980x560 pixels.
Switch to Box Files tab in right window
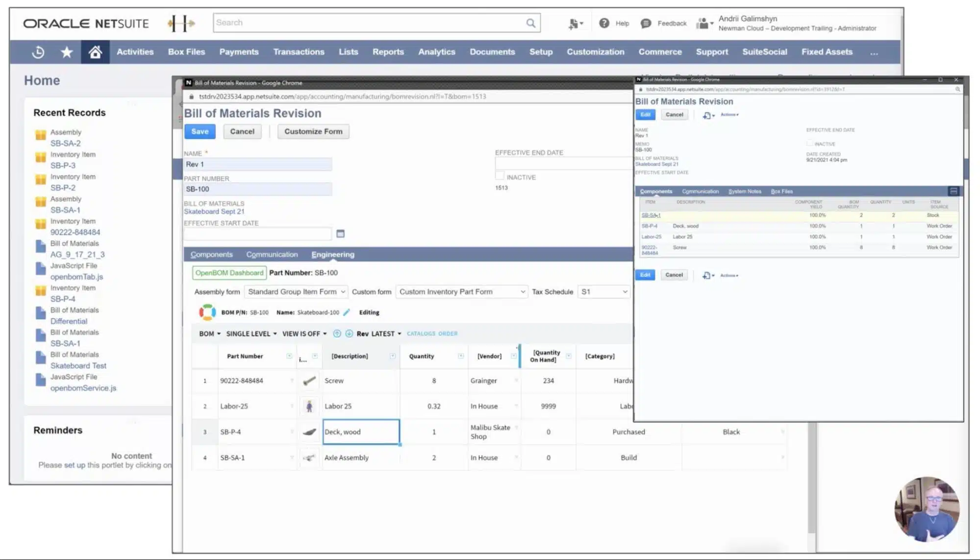coord(781,191)
